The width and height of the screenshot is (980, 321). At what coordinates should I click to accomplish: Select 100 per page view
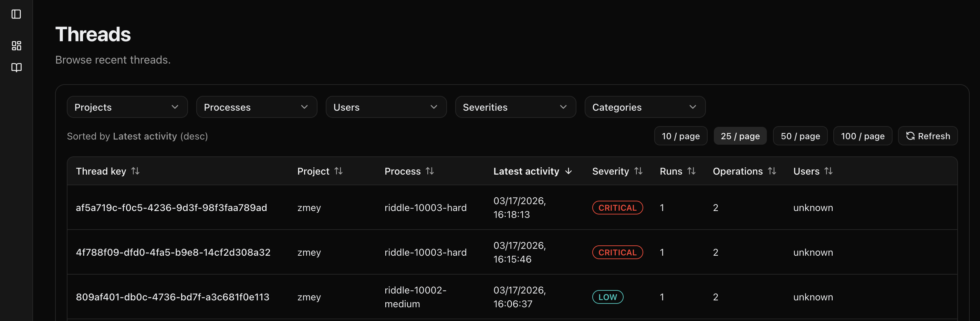(863, 136)
